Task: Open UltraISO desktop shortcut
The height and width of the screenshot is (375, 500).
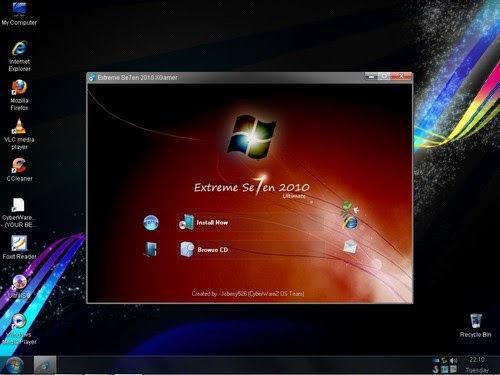Action: coord(20,286)
